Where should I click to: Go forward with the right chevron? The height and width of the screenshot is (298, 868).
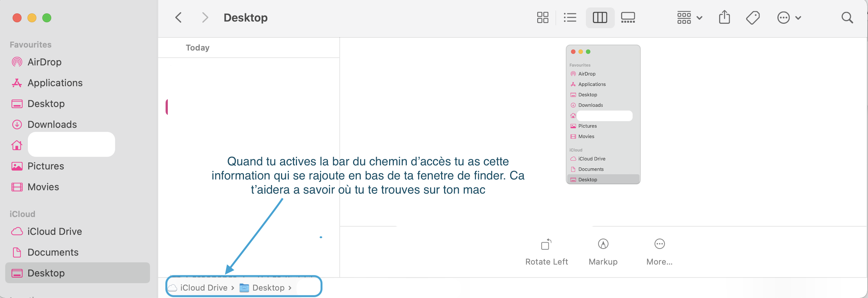point(205,17)
